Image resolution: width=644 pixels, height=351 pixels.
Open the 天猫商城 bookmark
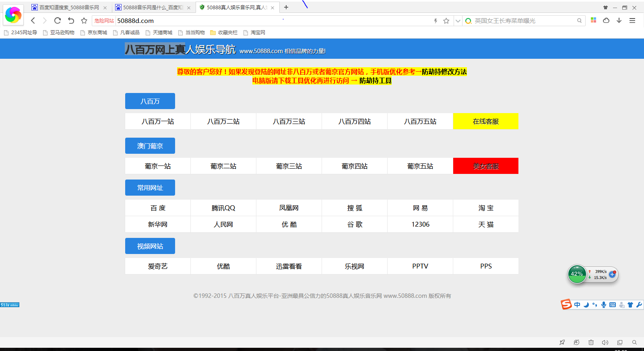click(x=159, y=33)
